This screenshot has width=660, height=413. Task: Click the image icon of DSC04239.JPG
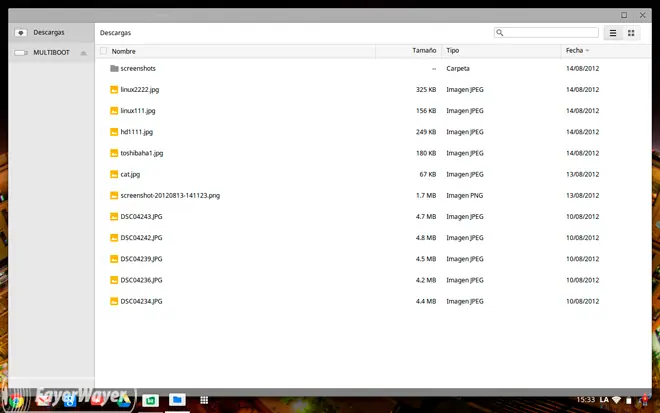click(x=114, y=259)
